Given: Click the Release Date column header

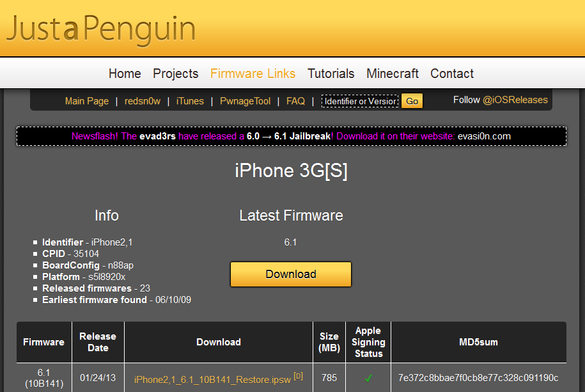Looking at the screenshot, I should tap(98, 342).
